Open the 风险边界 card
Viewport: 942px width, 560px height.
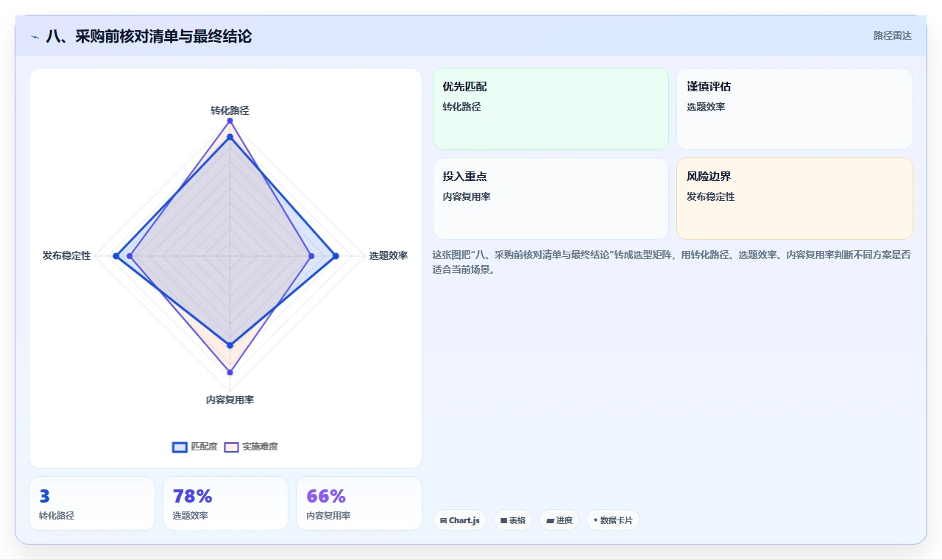tap(795, 199)
